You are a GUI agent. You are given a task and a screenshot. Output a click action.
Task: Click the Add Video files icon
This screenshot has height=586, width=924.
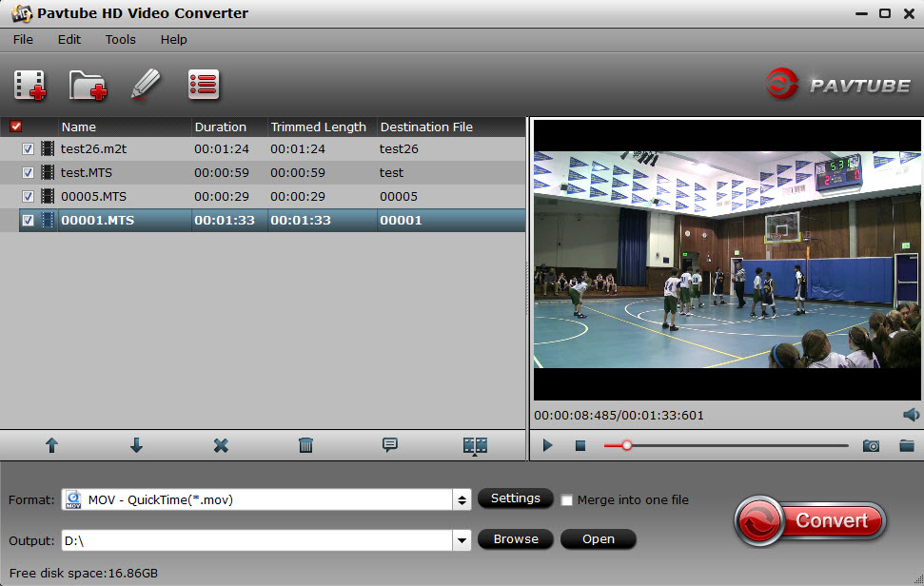tap(30, 85)
